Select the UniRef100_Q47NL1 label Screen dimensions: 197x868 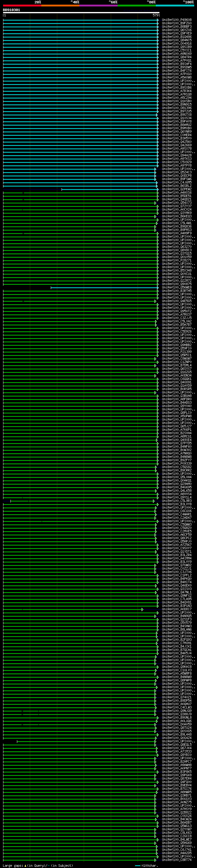click(x=177, y=592)
